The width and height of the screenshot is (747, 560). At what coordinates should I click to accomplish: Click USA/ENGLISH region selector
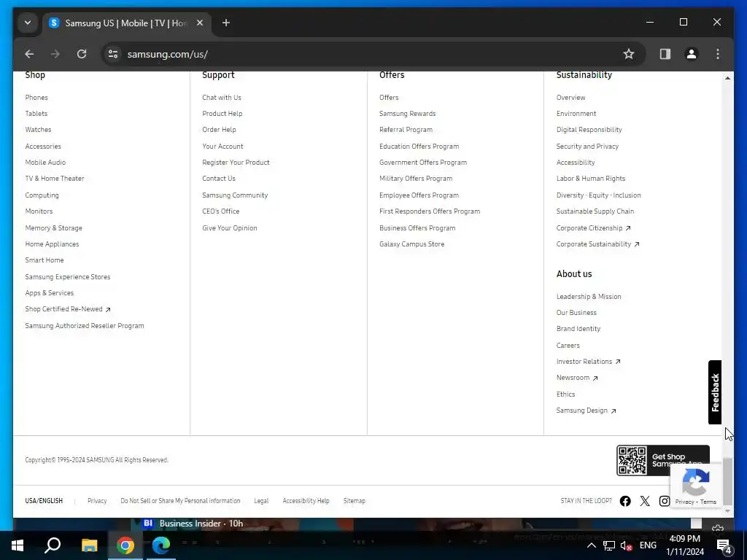tap(44, 501)
